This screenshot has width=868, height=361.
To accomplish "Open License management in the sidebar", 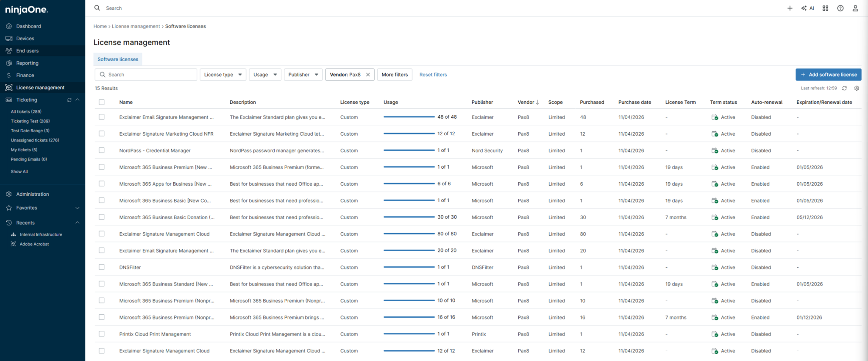I will [x=40, y=88].
